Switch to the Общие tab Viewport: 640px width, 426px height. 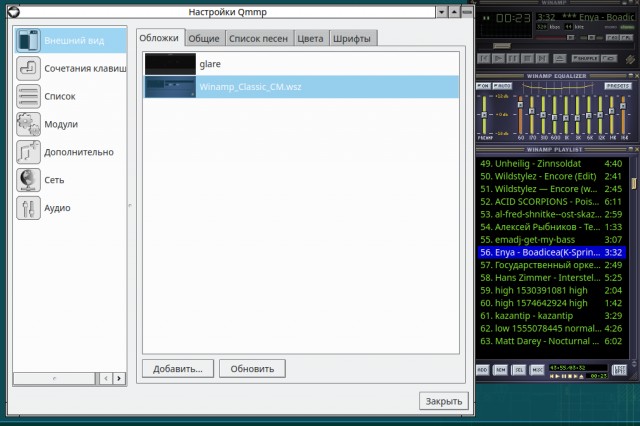(204, 39)
